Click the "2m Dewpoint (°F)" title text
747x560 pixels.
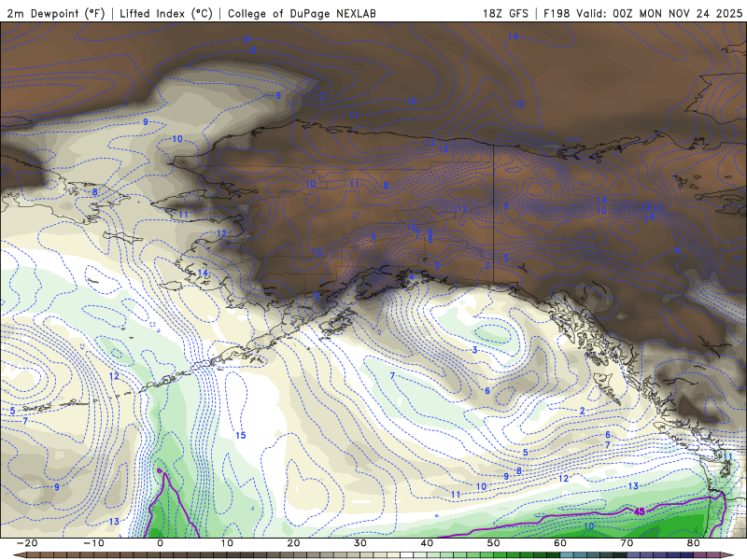(56, 14)
